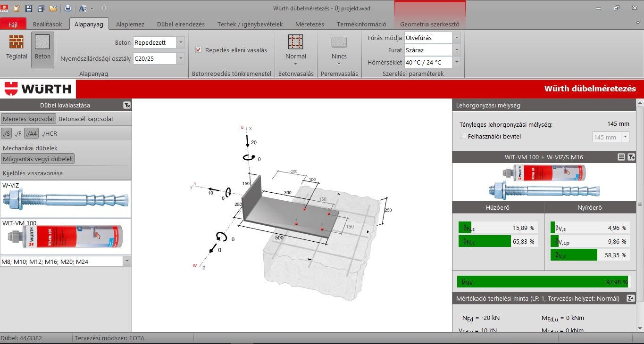The height and width of the screenshot is (344, 644).
Task: Enable the Felhasználói bevitel checkbox
Action: [463, 136]
